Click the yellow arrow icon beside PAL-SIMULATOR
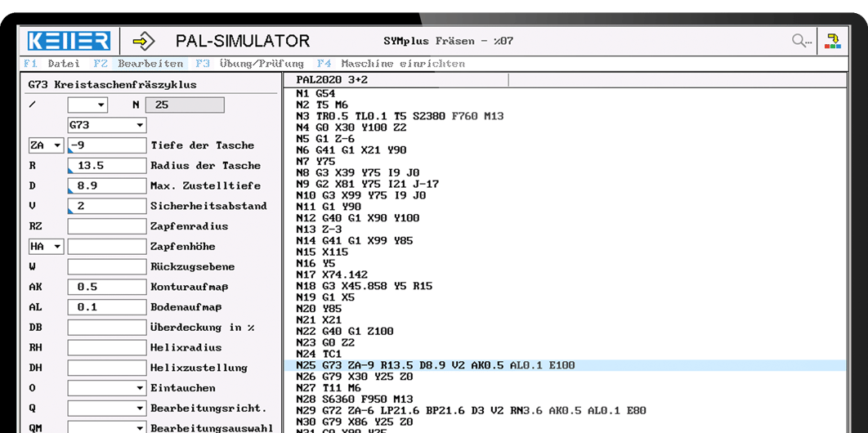Screen dimensions: 868x433 click(x=144, y=41)
